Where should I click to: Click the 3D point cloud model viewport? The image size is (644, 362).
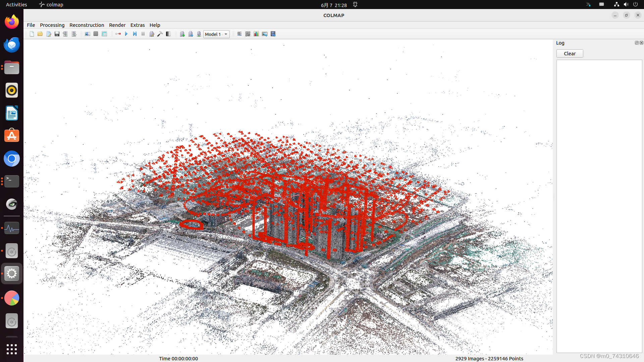(x=288, y=197)
